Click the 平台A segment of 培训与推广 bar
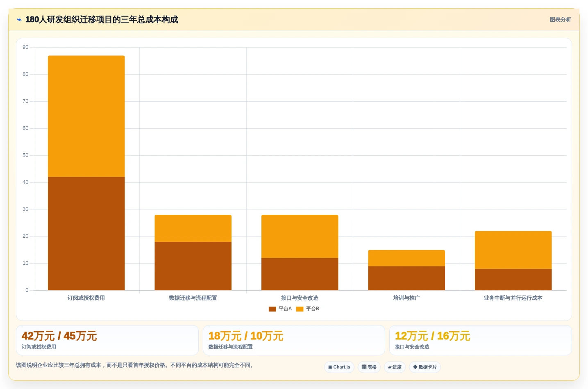 406,278
